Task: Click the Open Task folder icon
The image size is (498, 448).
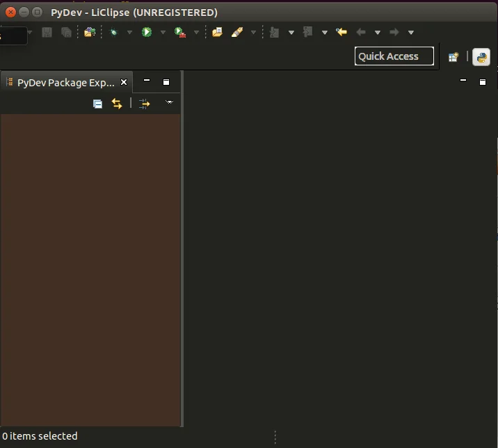Action: 217,32
